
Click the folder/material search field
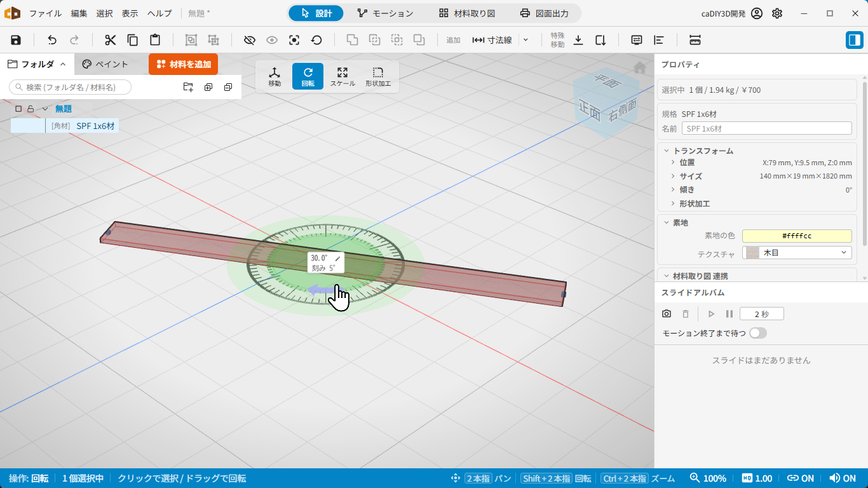71,87
